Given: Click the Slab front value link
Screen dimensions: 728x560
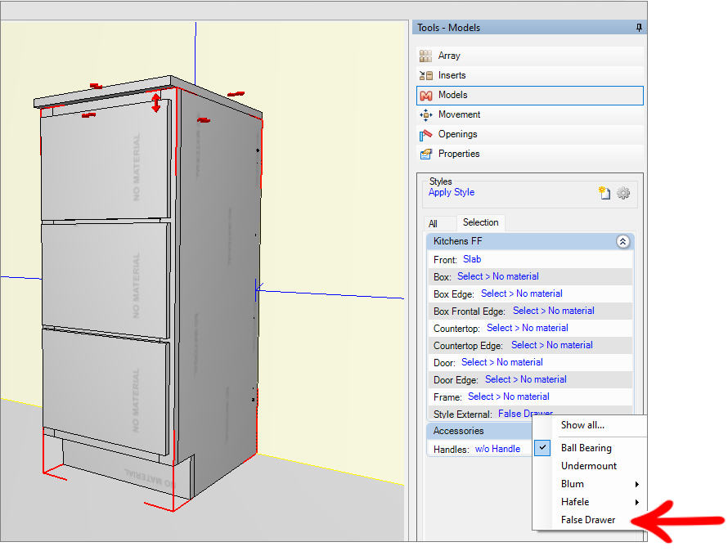Looking at the screenshot, I should pyautogui.click(x=472, y=260).
